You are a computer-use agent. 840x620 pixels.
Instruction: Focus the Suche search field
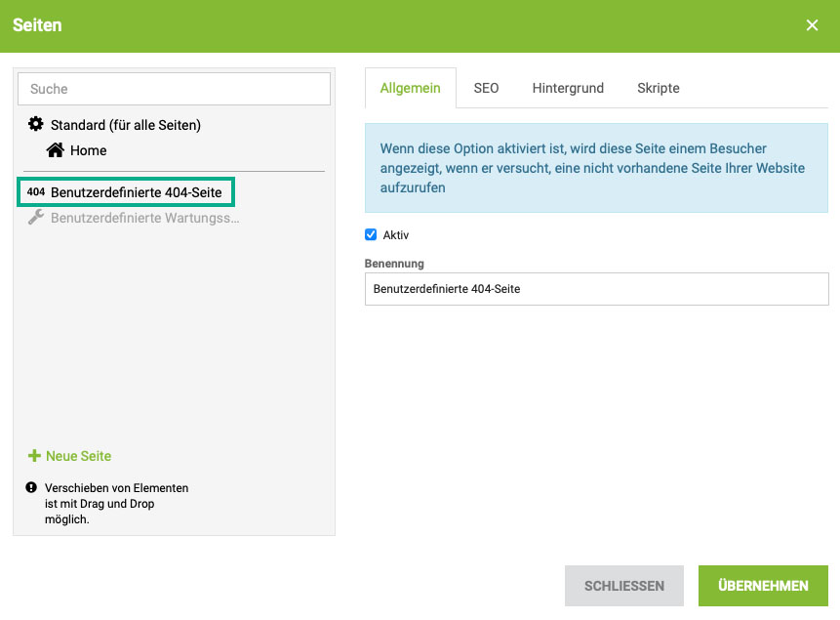pyautogui.click(x=174, y=89)
